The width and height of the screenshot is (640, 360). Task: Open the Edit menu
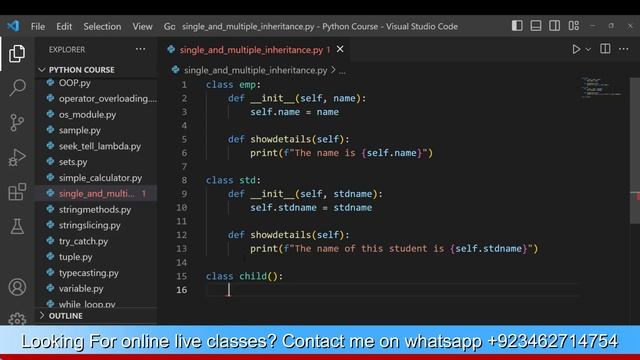[x=64, y=27]
